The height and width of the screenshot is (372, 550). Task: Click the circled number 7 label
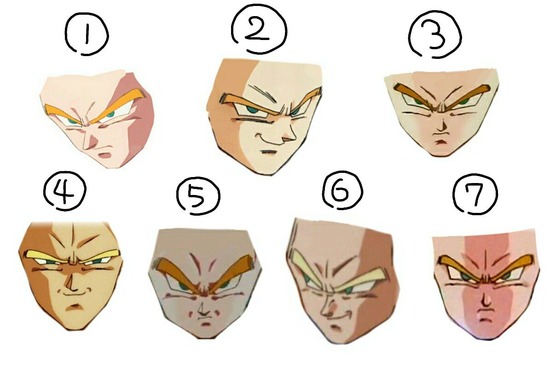[x=475, y=194]
